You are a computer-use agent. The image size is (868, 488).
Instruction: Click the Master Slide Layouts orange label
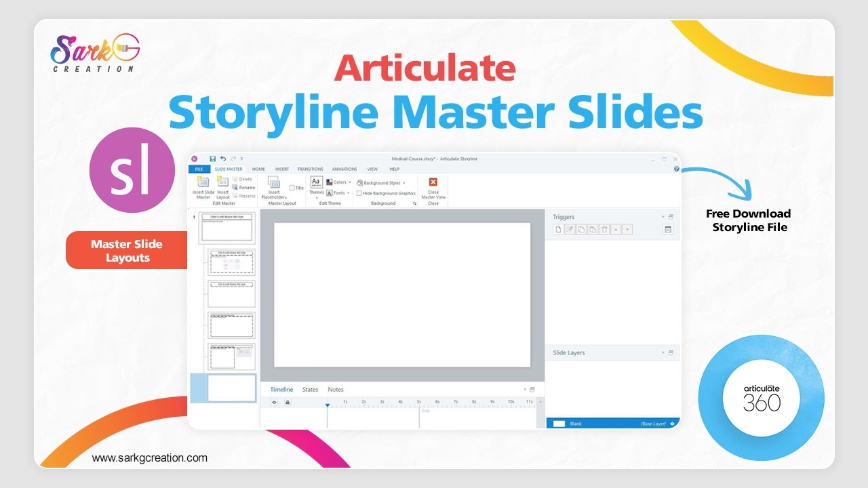[127, 251]
